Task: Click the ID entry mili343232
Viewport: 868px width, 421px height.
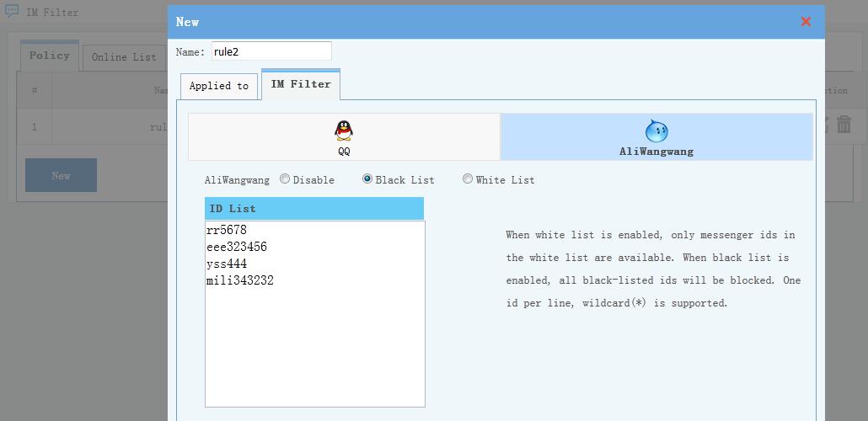Action: (239, 280)
